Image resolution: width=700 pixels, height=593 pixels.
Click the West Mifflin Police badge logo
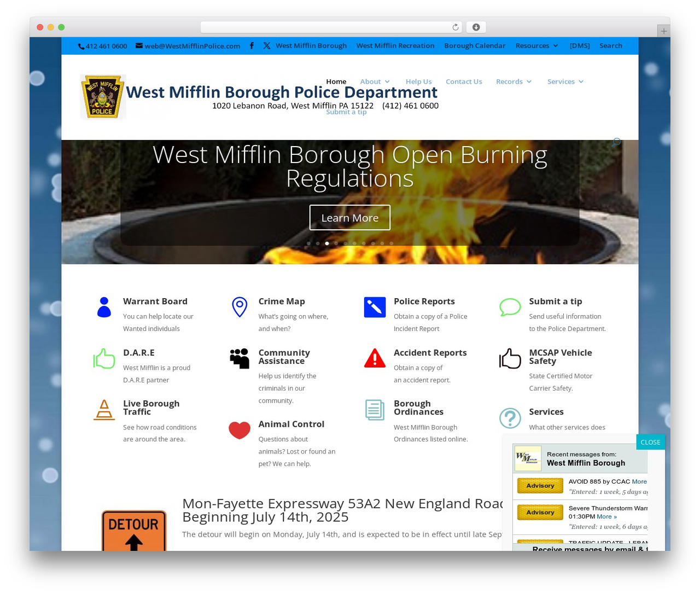pyautogui.click(x=103, y=97)
